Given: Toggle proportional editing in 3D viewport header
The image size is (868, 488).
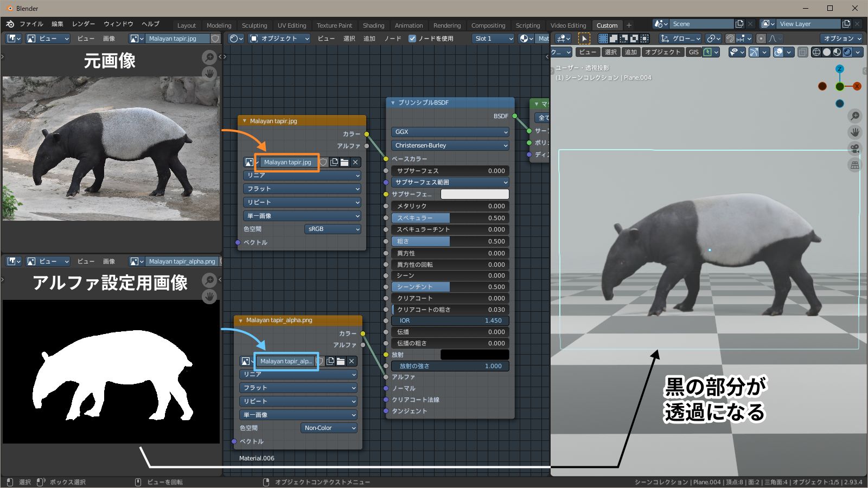Looking at the screenshot, I should pyautogui.click(x=761, y=38).
